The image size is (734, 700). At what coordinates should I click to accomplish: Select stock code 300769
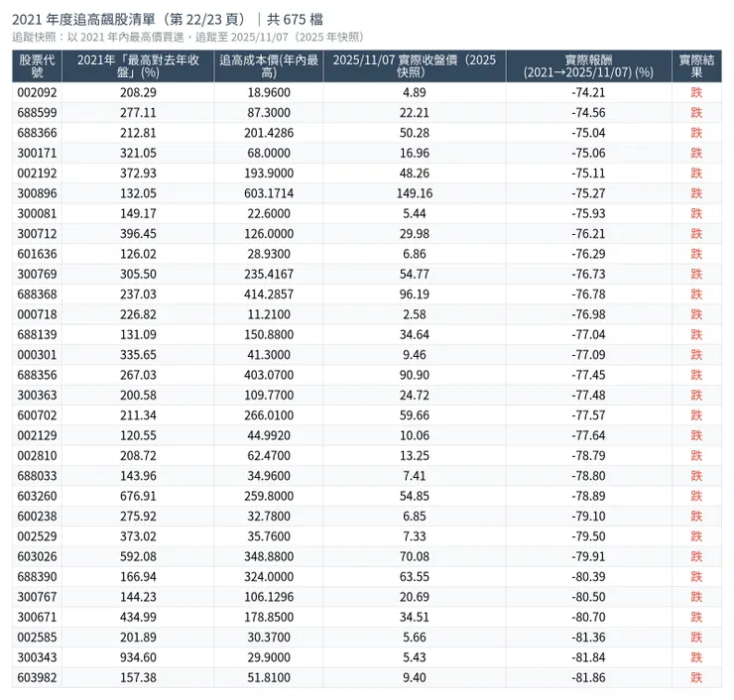pos(37,274)
